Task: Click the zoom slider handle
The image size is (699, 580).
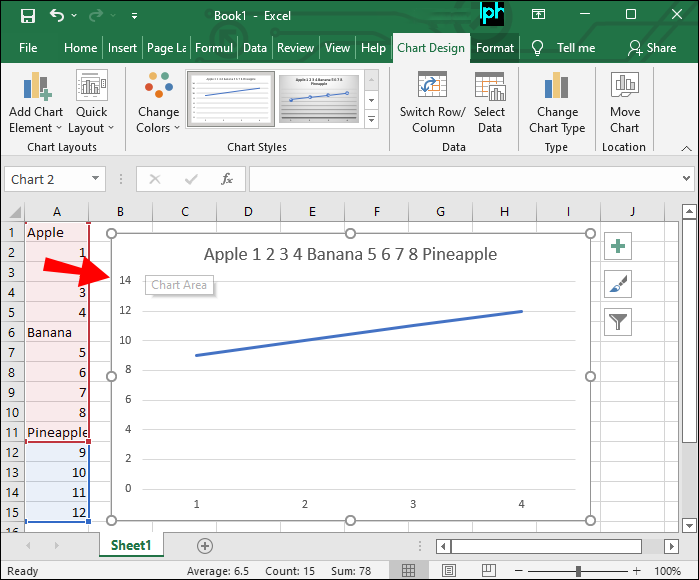Action: pyautogui.click(x=578, y=571)
